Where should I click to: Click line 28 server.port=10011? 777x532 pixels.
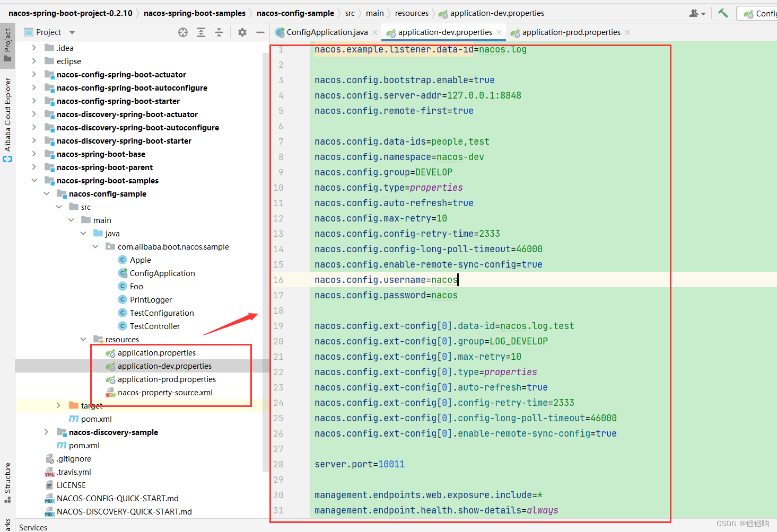(360, 464)
